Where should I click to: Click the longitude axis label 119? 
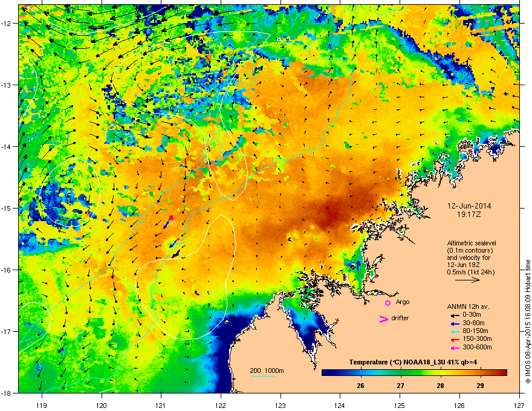[42, 405]
